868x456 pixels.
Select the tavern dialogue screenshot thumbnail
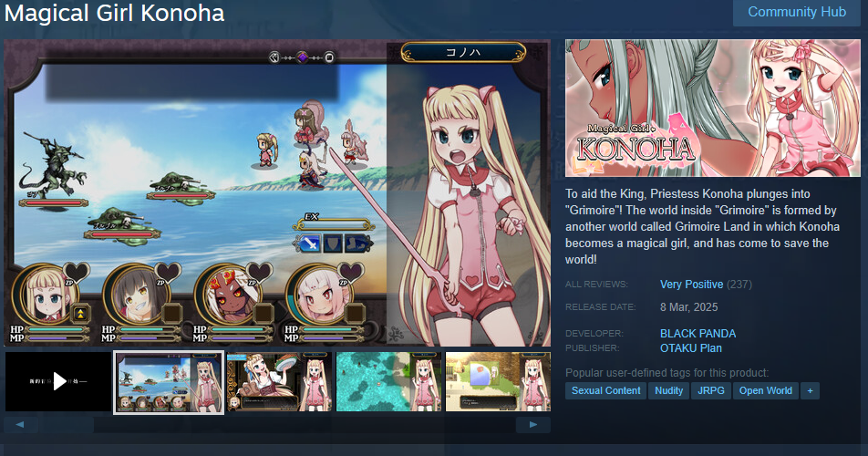[x=279, y=382]
